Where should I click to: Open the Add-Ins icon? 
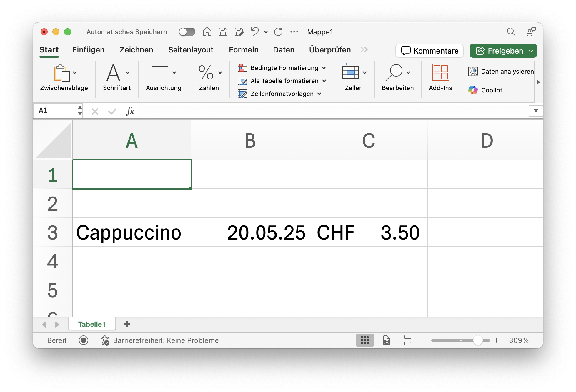point(440,72)
